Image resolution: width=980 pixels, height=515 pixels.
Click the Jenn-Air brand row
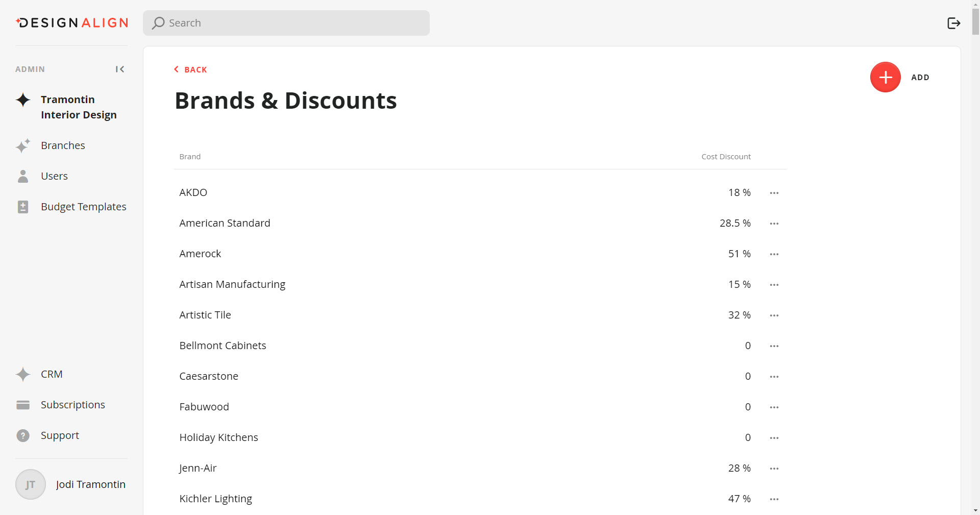pyautogui.click(x=198, y=468)
